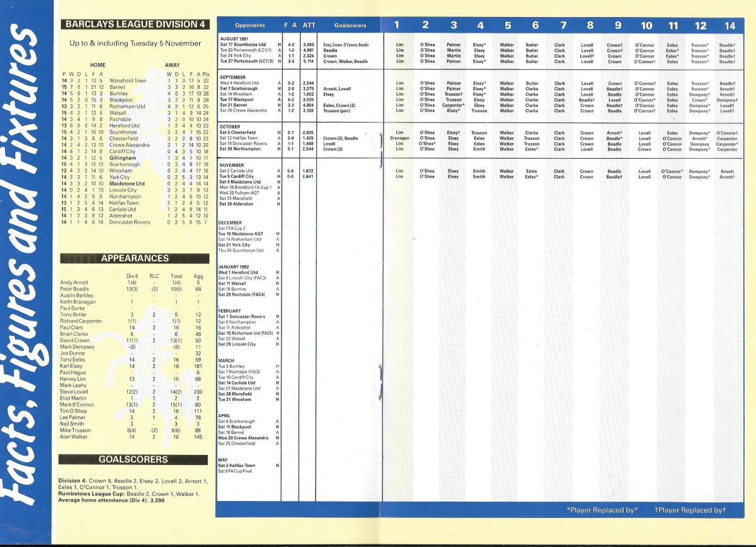Click the "NOVEMBER" month heading

(x=232, y=164)
